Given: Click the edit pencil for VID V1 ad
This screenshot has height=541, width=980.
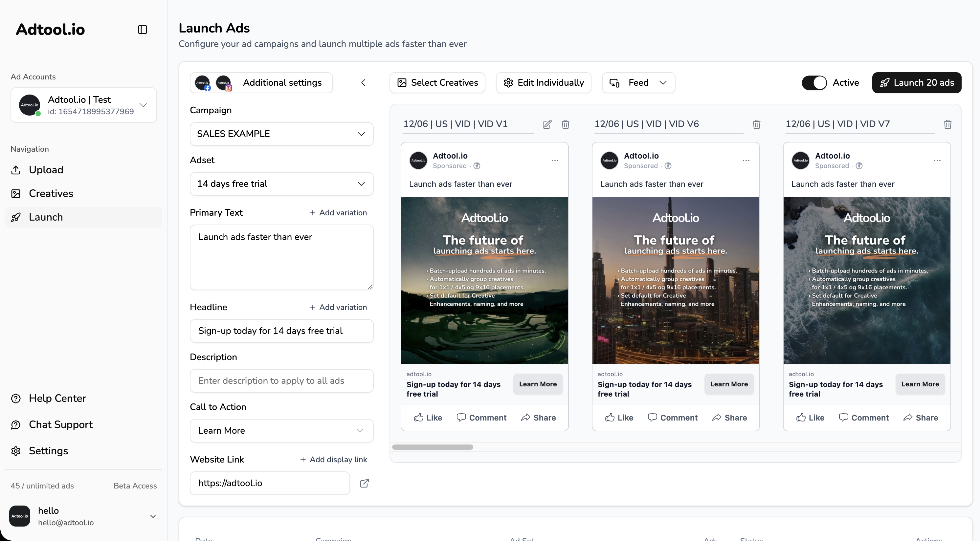Looking at the screenshot, I should [547, 124].
